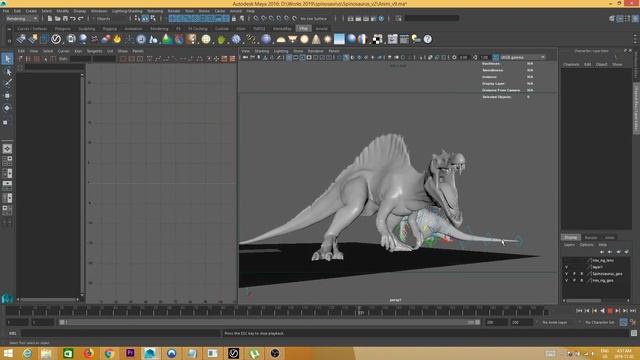Open the File menu
The width and height of the screenshot is (640, 360).
tap(6, 11)
